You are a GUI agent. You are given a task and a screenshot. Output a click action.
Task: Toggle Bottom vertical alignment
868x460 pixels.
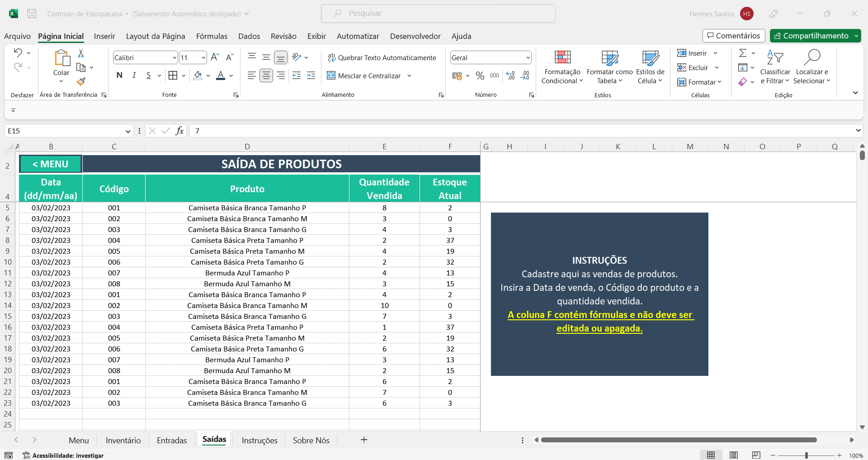281,57
